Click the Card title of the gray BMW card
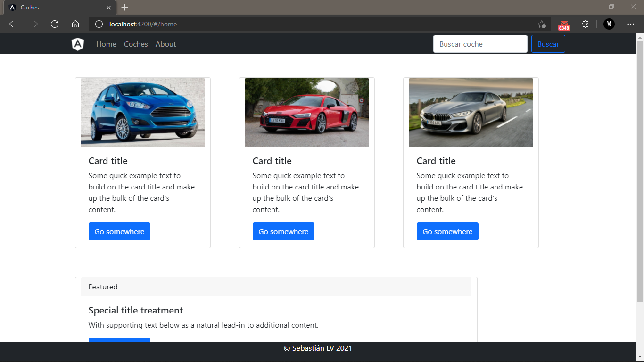The image size is (644, 362). [x=436, y=161]
